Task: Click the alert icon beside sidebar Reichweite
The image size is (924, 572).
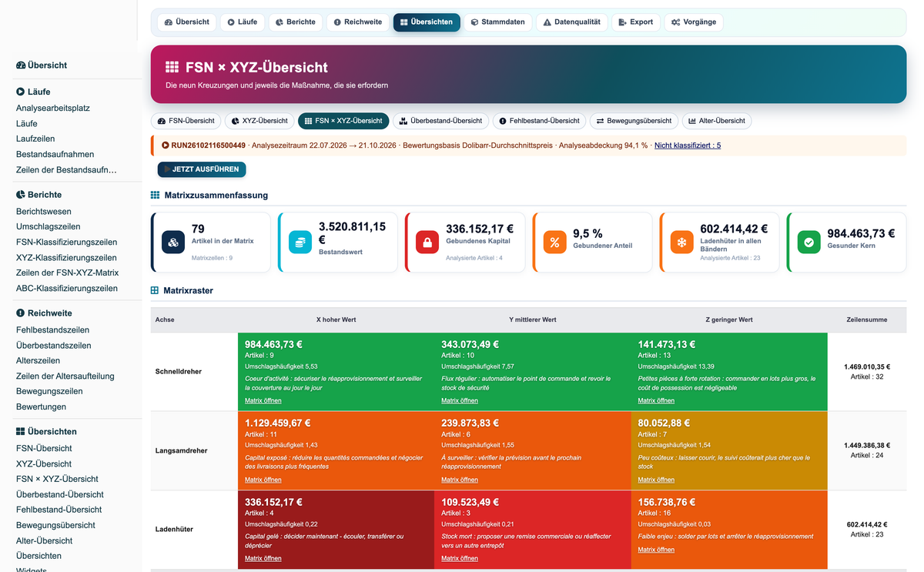Action: coord(21,313)
